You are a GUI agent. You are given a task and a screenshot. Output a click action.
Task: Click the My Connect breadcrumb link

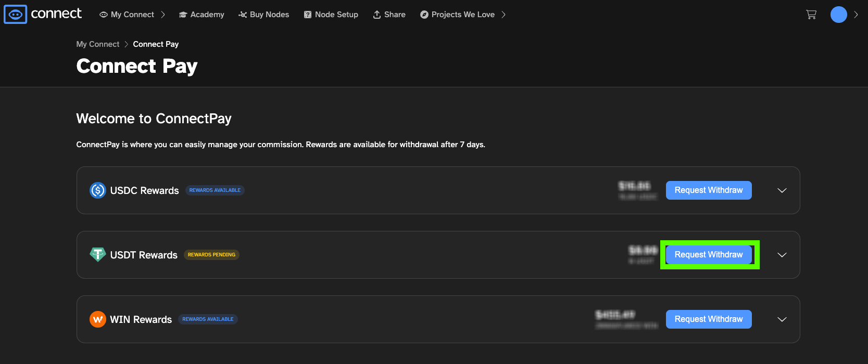coord(98,44)
